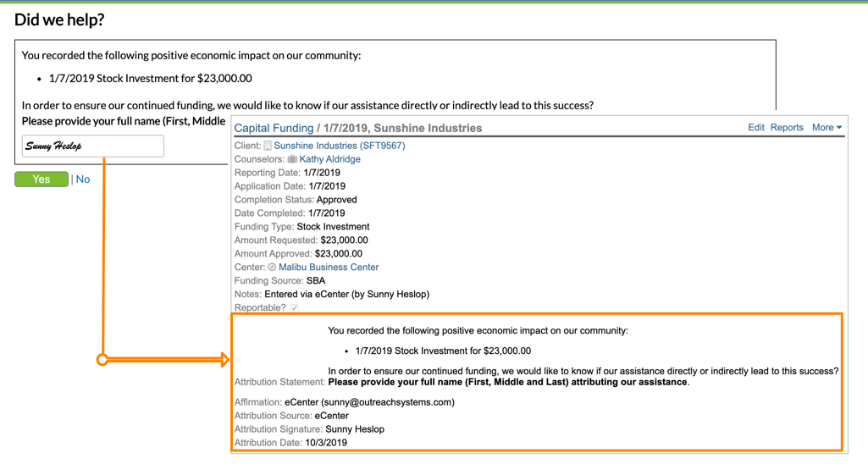The width and height of the screenshot is (868, 464).
Task: Open Reports in the record header
Action: tap(786, 127)
